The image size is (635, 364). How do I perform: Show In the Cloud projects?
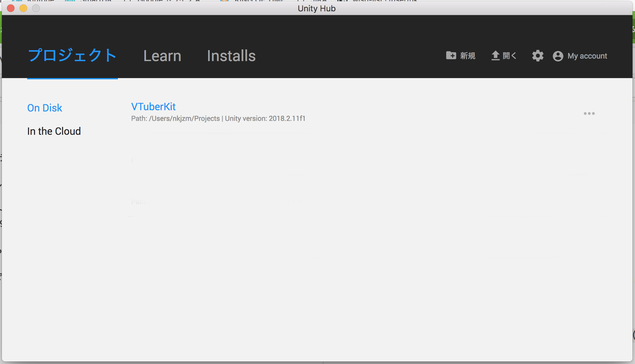(x=54, y=131)
